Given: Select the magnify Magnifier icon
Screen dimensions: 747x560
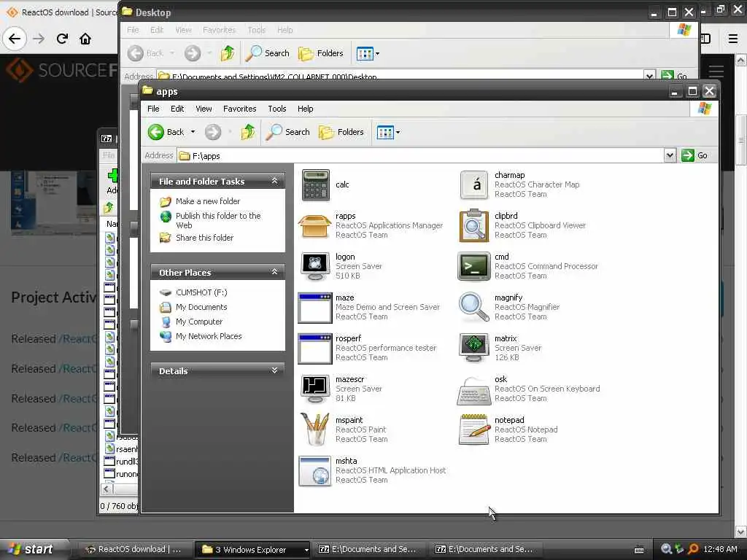Looking at the screenshot, I should tap(474, 307).
